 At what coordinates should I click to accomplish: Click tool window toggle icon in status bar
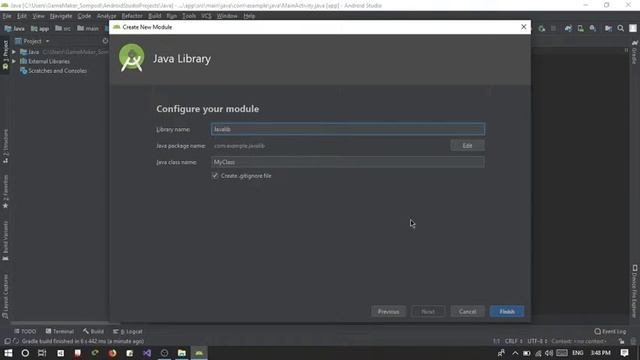(7, 341)
